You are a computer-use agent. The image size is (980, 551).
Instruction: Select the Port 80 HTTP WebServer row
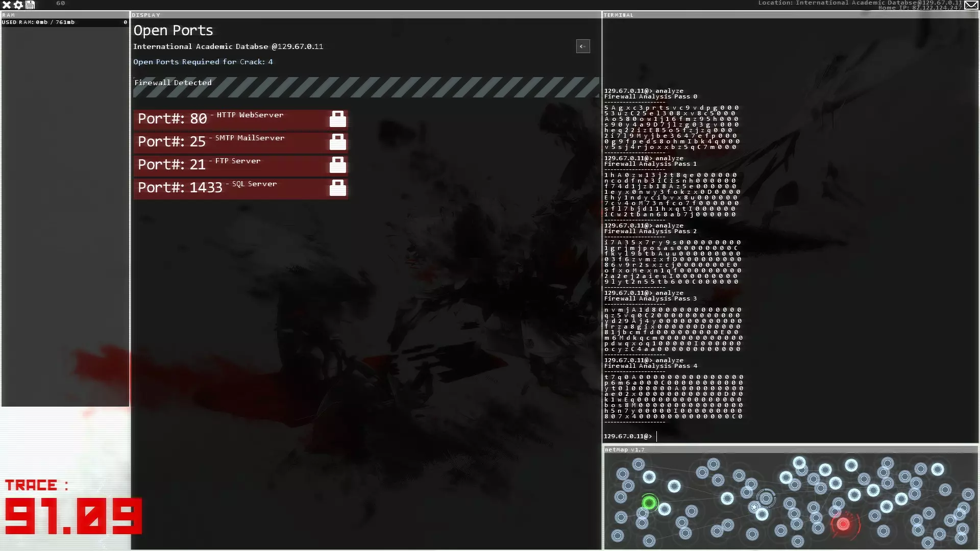(x=230, y=119)
